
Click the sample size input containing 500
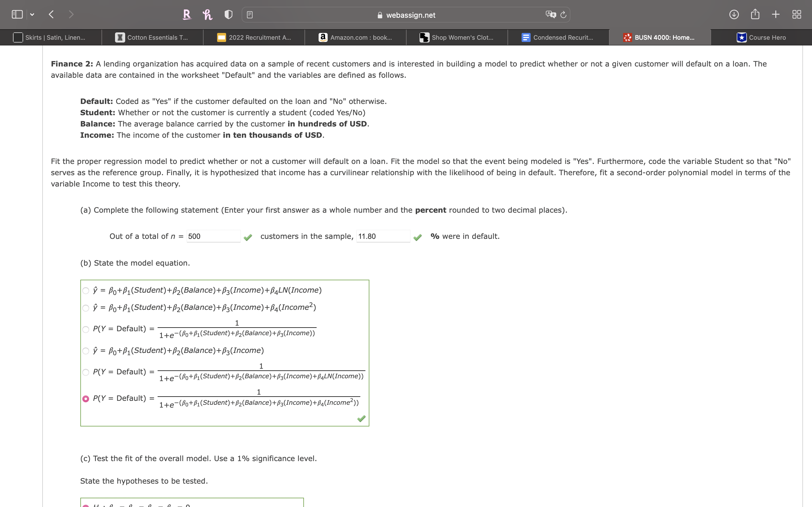[x=213, y=236]
